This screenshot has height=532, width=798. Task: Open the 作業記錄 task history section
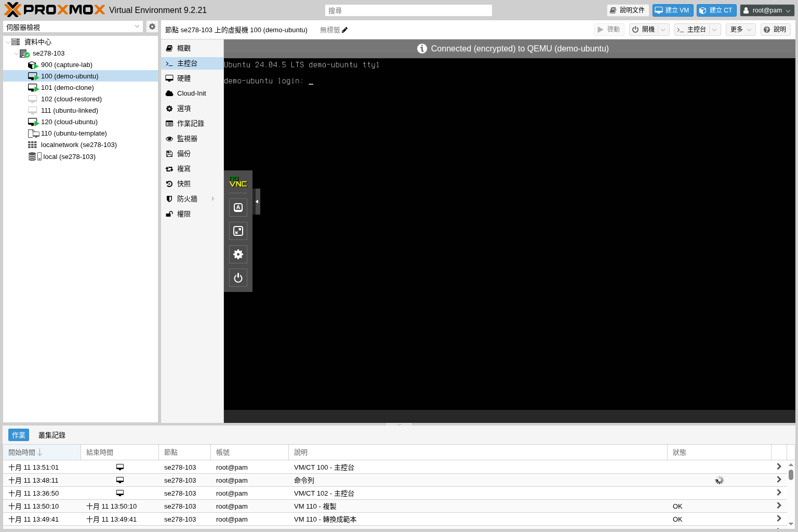click(x=192, y=124)
